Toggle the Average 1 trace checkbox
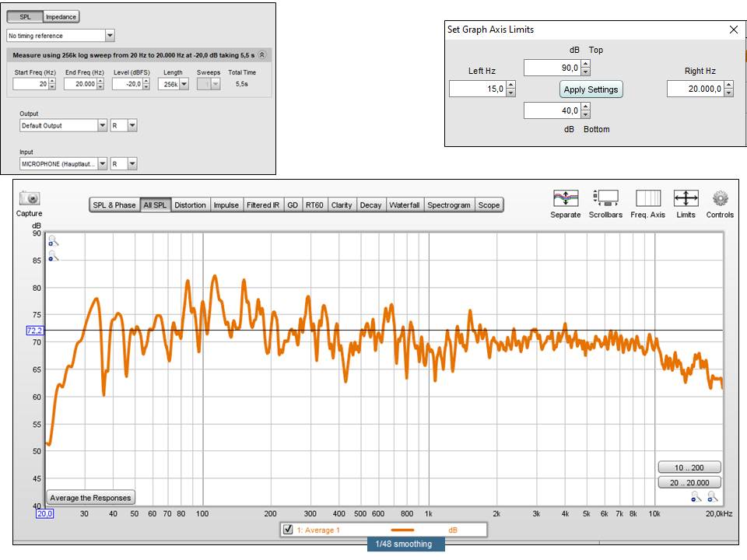 coord(288,530)
